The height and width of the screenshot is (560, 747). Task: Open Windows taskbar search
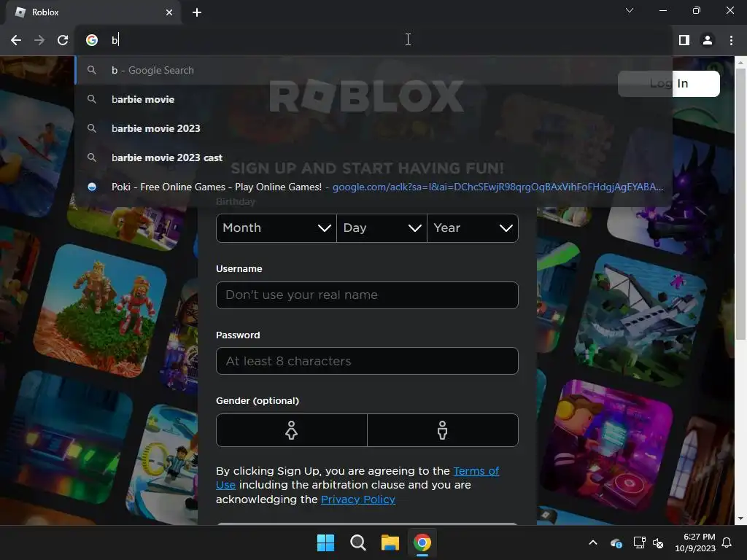(357, 542)
